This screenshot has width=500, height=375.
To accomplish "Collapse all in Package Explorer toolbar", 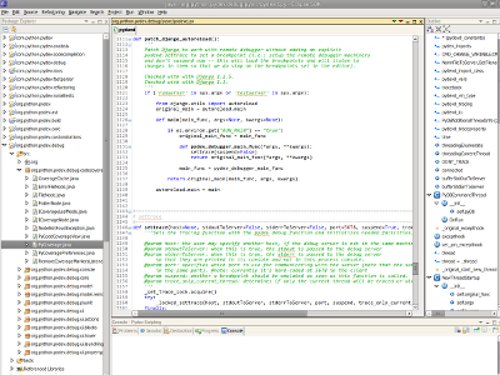I will (6, 29).
